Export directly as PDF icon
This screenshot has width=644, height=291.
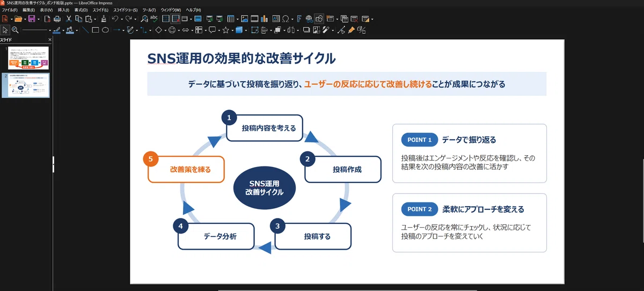pyautogui.click(x=47, y=19)
